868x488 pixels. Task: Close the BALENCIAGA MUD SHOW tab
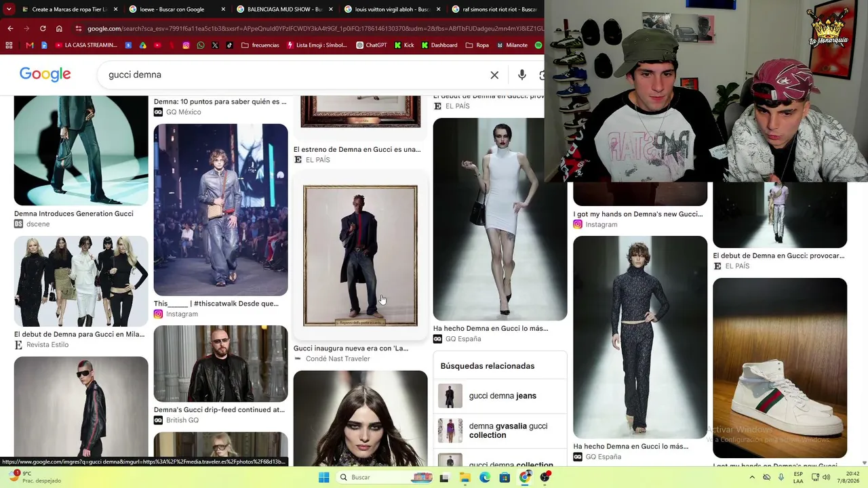[x=330, y=9]
